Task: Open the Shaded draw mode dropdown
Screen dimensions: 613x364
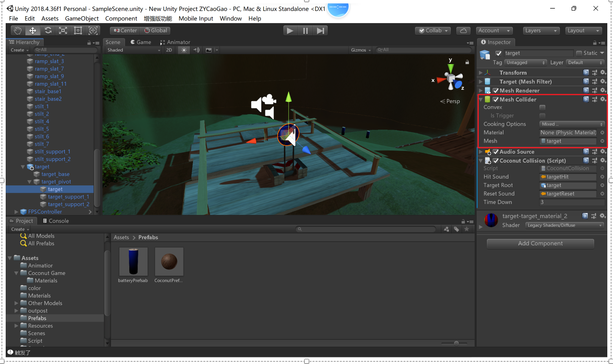Action: point(133,50)
